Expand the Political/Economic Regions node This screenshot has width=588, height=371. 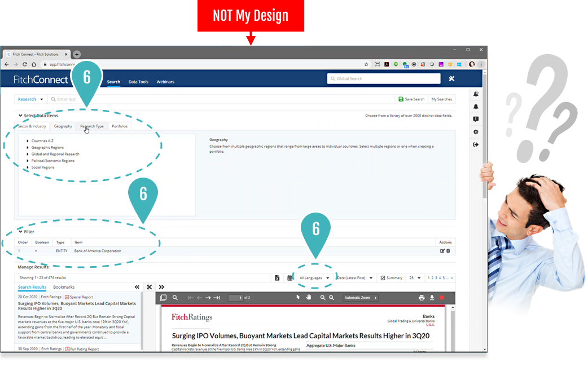click(28, 161)
